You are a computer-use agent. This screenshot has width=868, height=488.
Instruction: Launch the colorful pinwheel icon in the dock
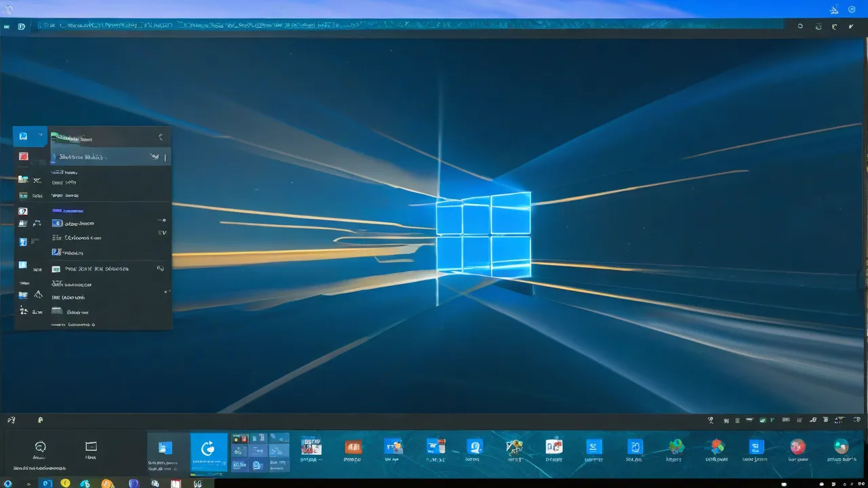coord(717,446)
